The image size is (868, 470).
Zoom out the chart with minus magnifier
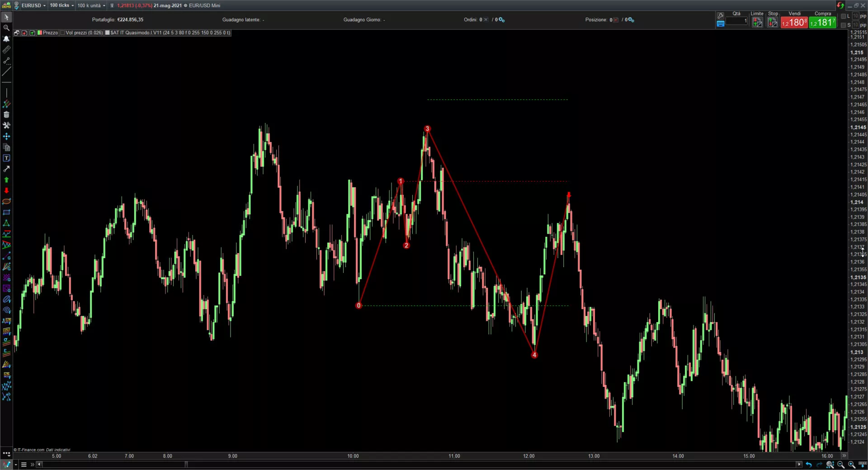(841, 465)
